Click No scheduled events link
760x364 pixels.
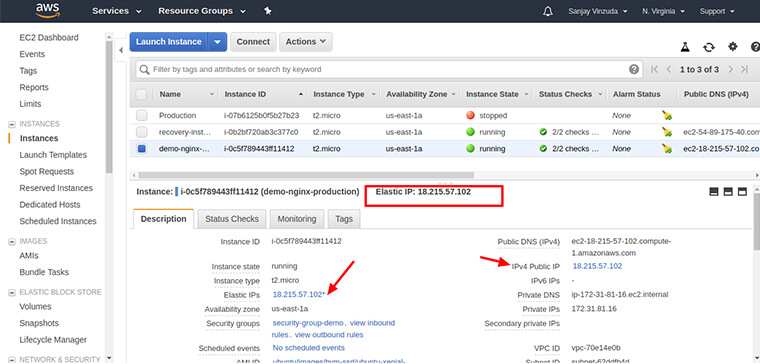(309, 348)
